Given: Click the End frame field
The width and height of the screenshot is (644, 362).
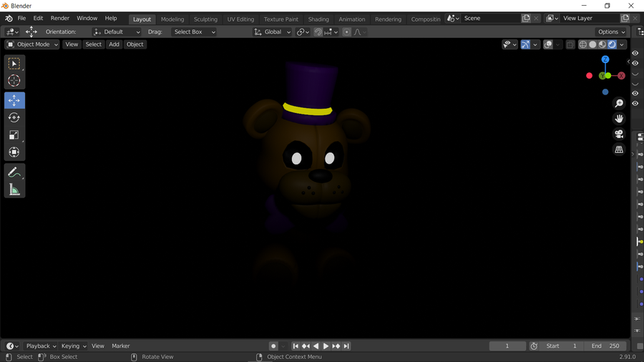Looking at the screenshot, I should [x=605, y=346].
